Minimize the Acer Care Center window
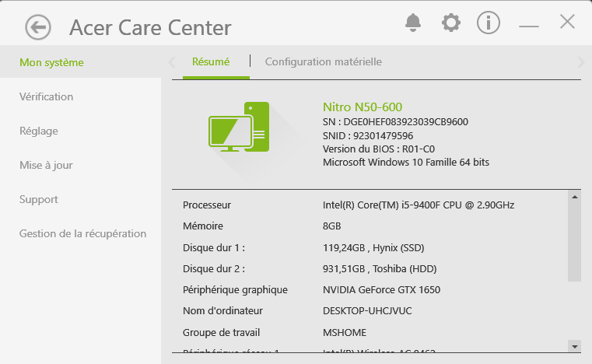Screen dimensions: 592x364 click(x=529, y=24)
